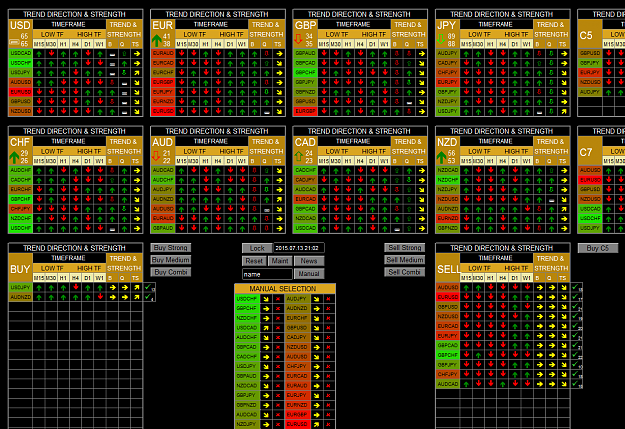
Task: Toggle the GBPUSD checkmark in SELL panel
Action: 575,307
